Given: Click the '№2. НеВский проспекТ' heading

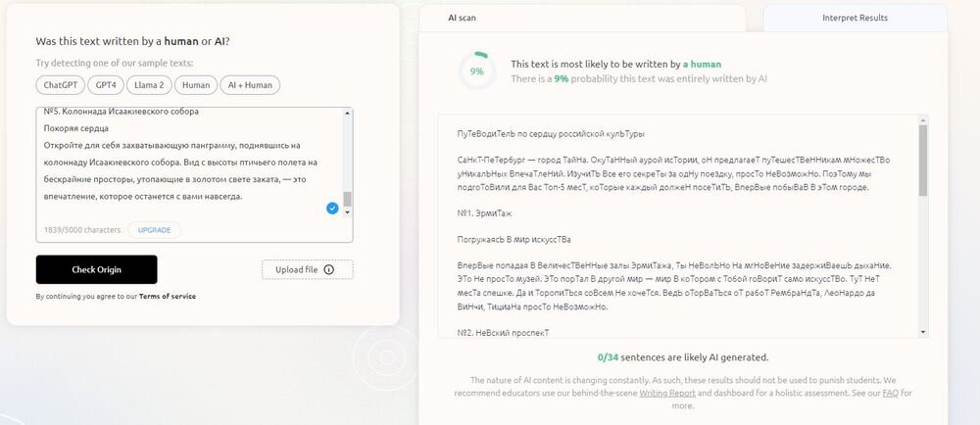Looking at the screenshot, I should [503, 333].
